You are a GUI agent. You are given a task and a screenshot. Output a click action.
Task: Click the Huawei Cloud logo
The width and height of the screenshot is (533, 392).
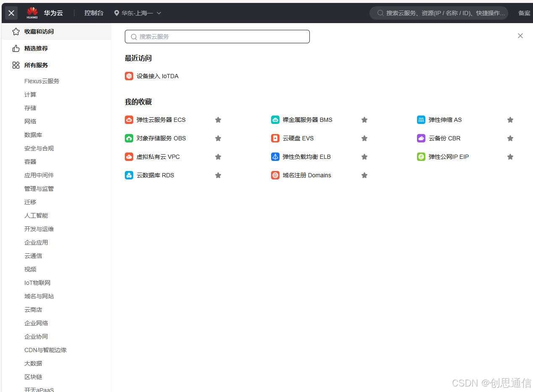click(x=32, y=13)
